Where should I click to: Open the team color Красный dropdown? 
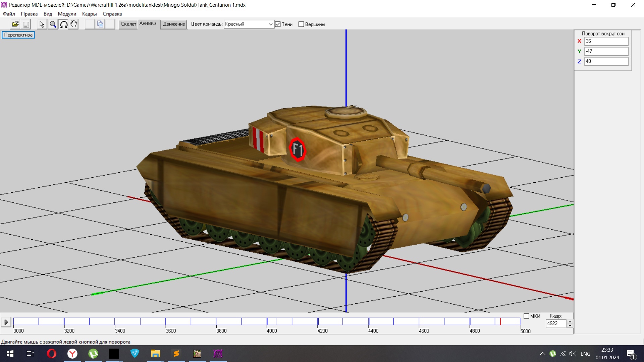point(270,24)
